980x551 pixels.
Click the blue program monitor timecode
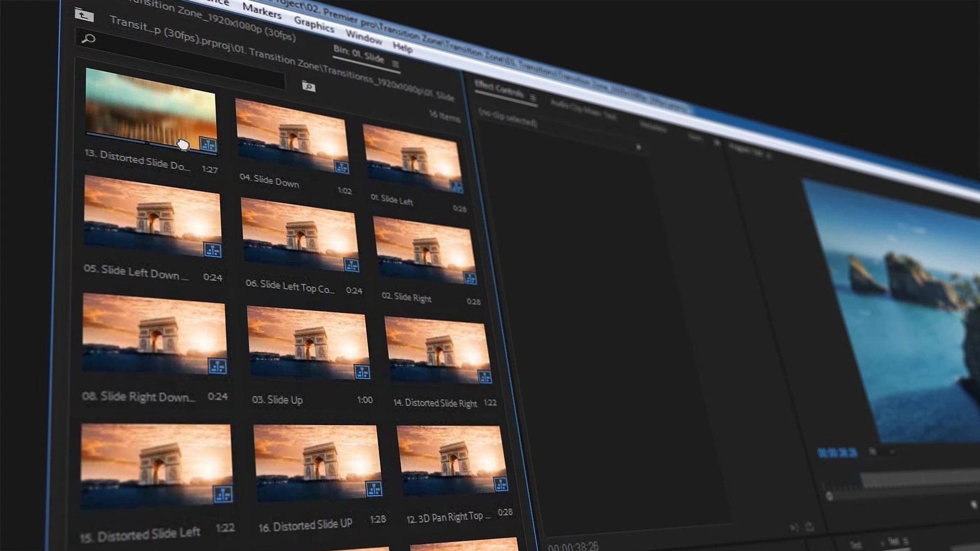pos(837,453)
